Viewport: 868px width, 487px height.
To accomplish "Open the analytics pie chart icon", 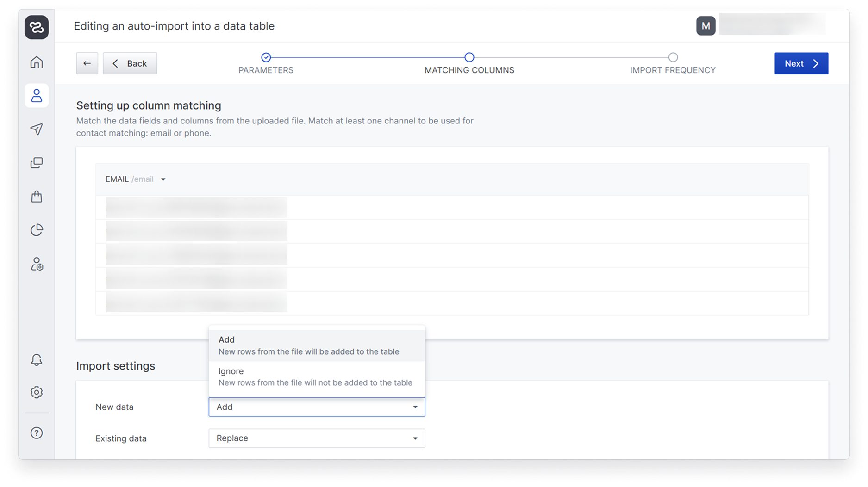I will [x=37, y=230].
